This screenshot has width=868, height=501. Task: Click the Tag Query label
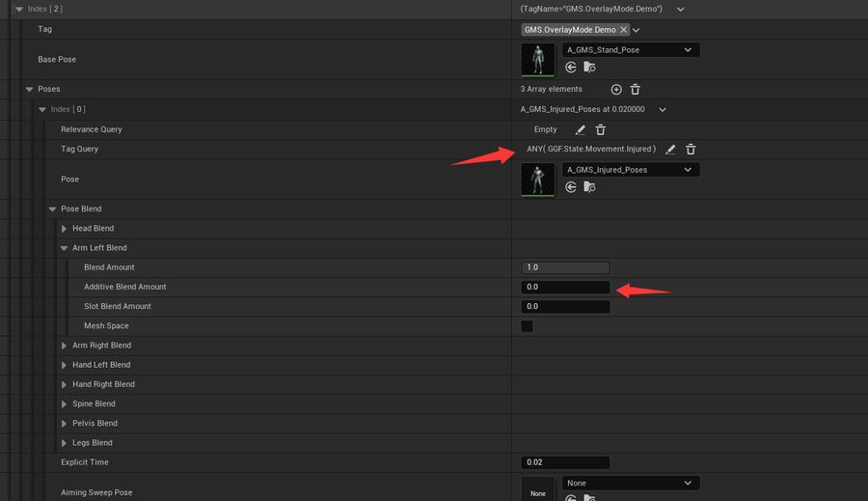(x=80, y=149)
